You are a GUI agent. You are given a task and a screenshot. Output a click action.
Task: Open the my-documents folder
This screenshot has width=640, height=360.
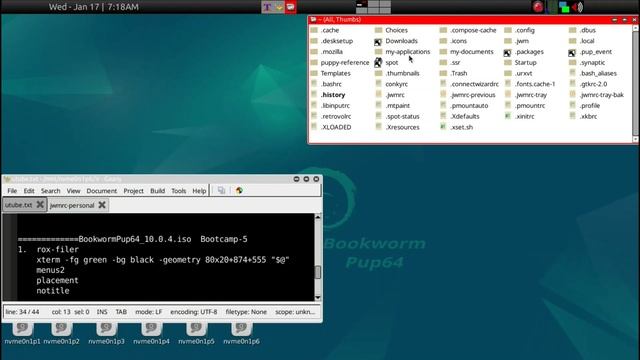(x=467, y=52)
